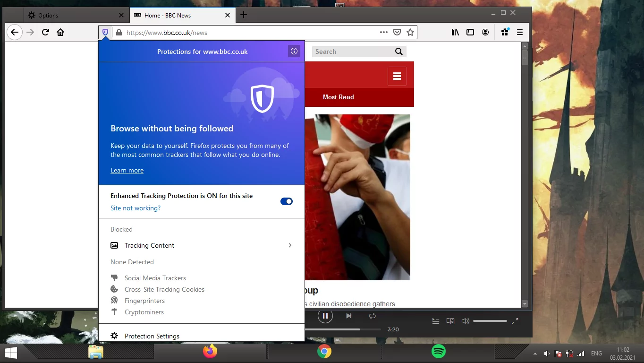Click the Firefox back arrow button
Image resolution: width=644 pixels, height=363 pixels.
(x=15, y=32)
